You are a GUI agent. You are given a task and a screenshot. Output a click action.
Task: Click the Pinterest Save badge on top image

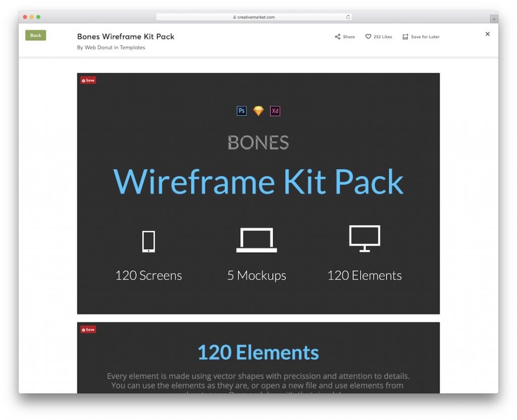88,80
